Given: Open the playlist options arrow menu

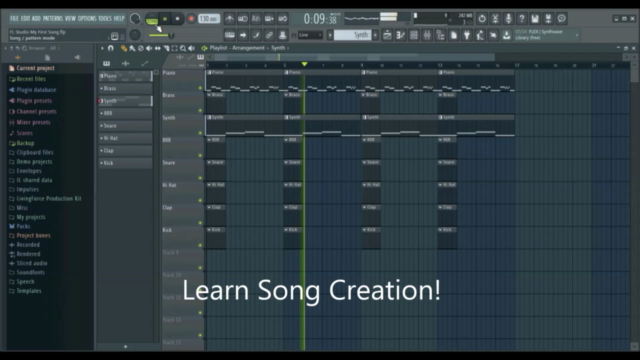Looking at the screenshot, I should tap(102, 48).
